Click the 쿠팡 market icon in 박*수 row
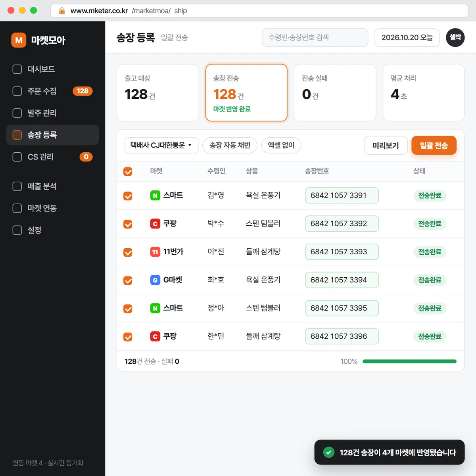 (155, 224)
